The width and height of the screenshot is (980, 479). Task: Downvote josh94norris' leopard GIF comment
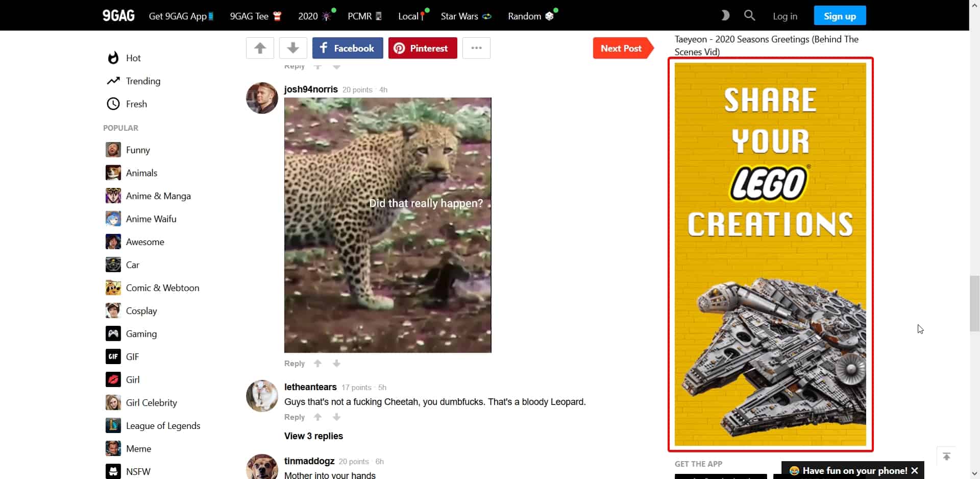pyautogui.click(x=336, y=364)
